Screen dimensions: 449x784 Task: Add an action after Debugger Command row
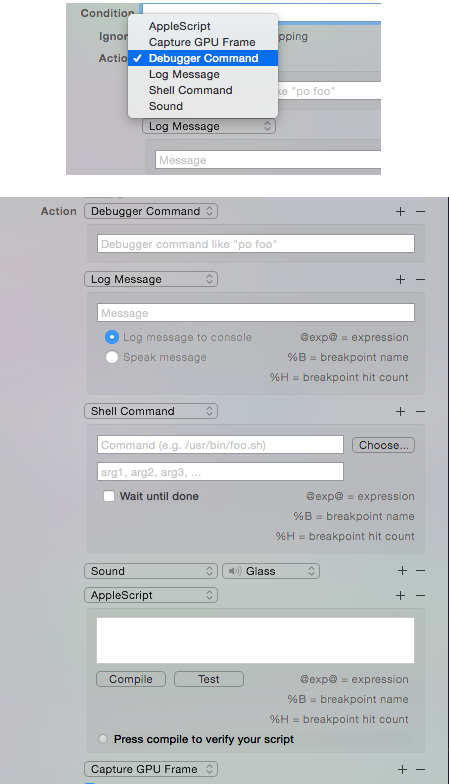pyautogui.click(x=400, y=212)
